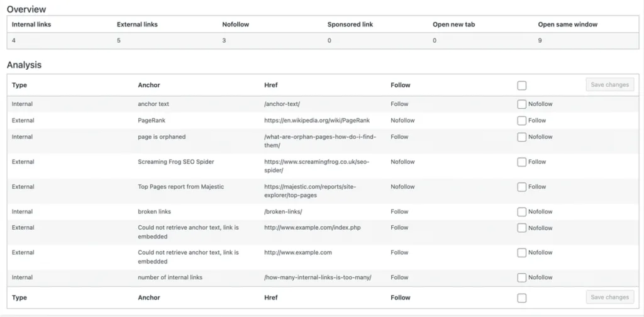This screenshot has height=317, width=644.
Task: Check Follow for Top Pages report from Majestic
Action: (x=521, y=187)
